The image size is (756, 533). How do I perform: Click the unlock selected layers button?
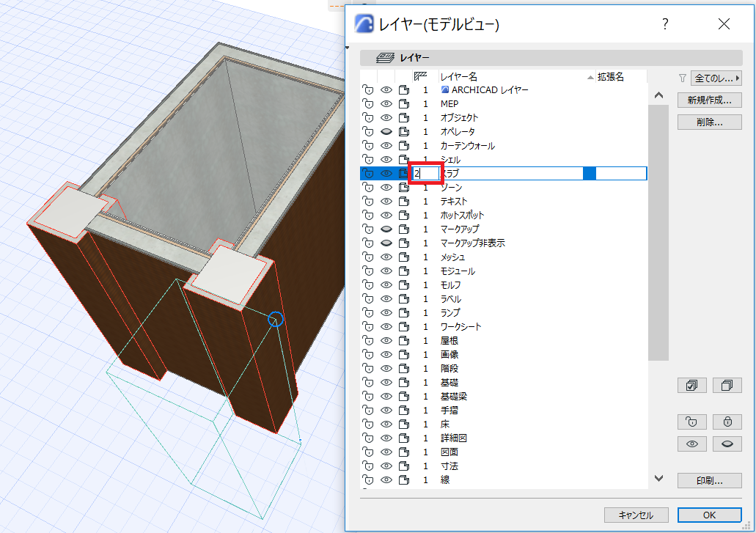[692, 422]
